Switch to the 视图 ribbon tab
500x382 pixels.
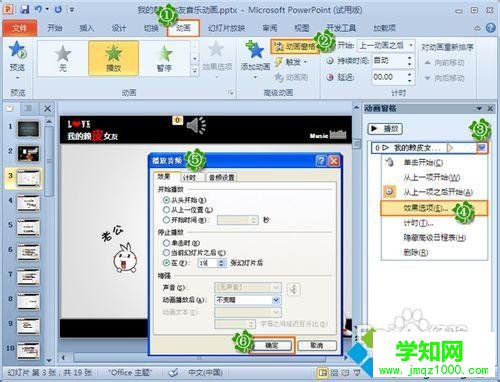(x=301, y=28)
